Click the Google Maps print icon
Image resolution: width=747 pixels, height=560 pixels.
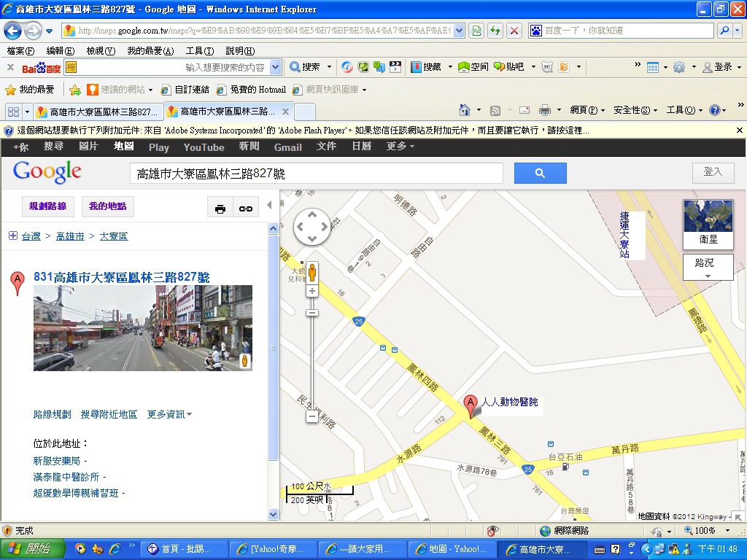pos(220,209)
